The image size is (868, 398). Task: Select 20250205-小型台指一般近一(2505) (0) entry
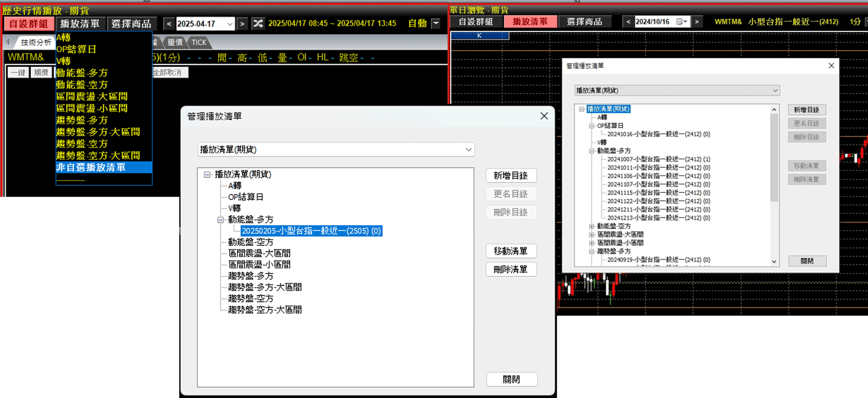(311, 231)
